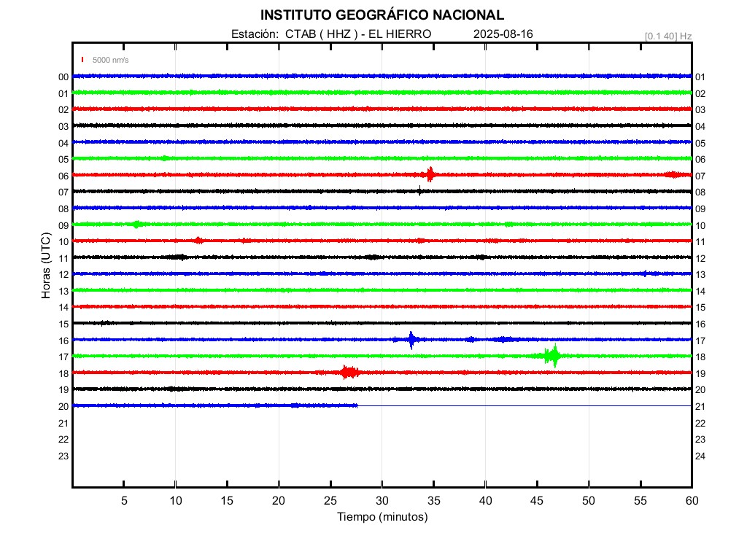Click the 5000 nm/s scale label
The height and width of the screenshot is (560, 747).
[x=111, y=60]
